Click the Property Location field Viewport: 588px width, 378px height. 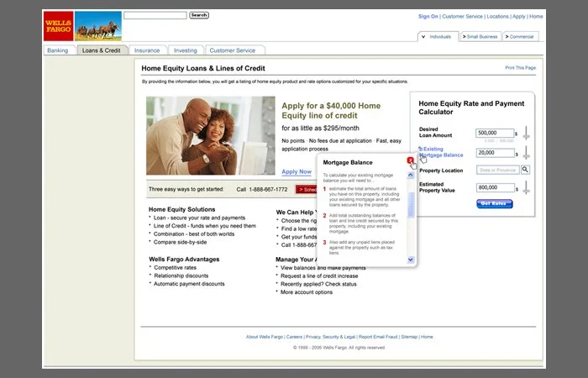[x=497, y=170]
